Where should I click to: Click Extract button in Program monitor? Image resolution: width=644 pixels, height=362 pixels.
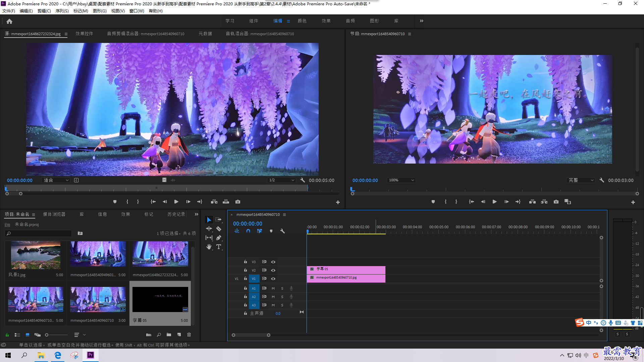tap(544, 202)
